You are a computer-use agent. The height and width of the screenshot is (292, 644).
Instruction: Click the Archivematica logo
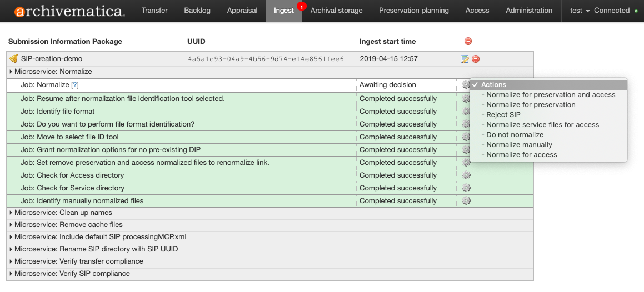pyautogui.click(x=69, y=11)
